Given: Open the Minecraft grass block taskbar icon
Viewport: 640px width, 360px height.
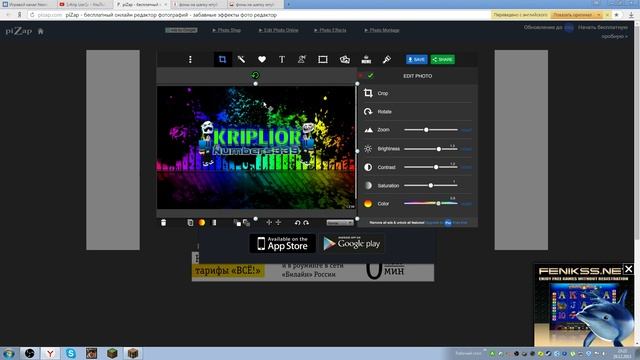Looking at the screenshot, I should point(112,353).
